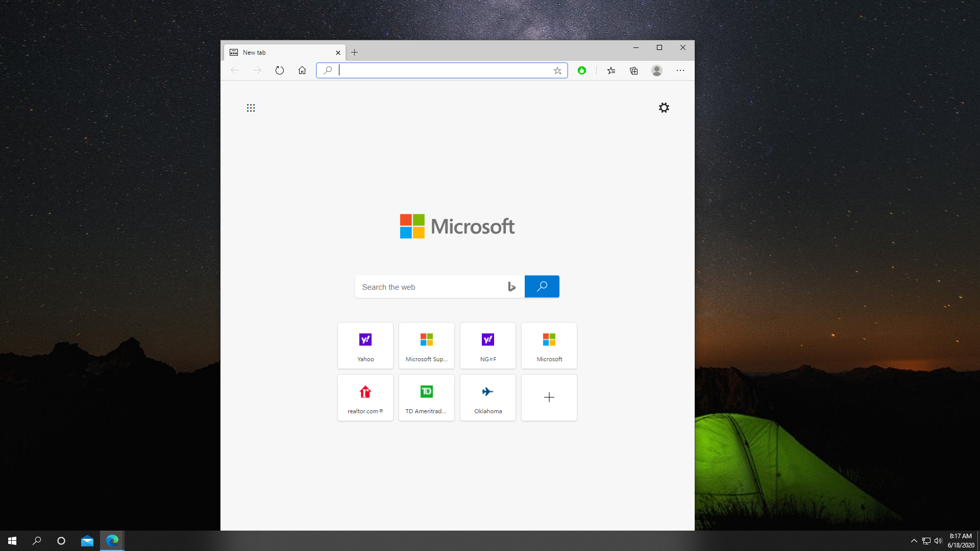The image size is (980, 551).
Task: Open the Microsoft Sup... quick link tile
Action: tap(427, 345)
